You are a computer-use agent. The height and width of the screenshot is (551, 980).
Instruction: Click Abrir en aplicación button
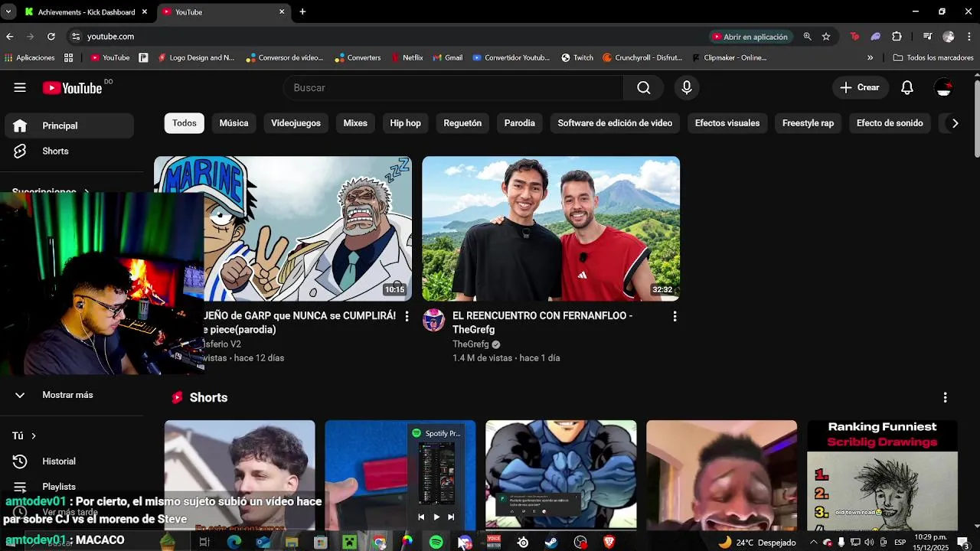pos(750,36)
